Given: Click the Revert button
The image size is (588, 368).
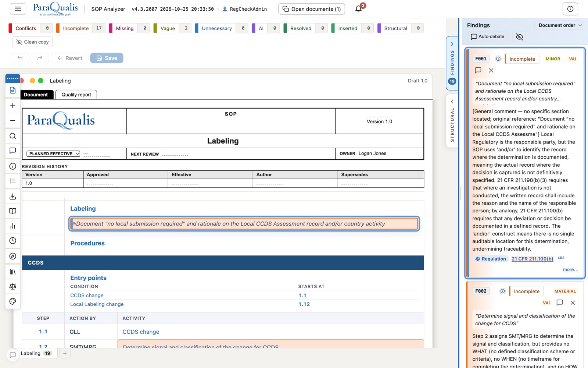Looking at the screenshot, I should coord(69,58).
